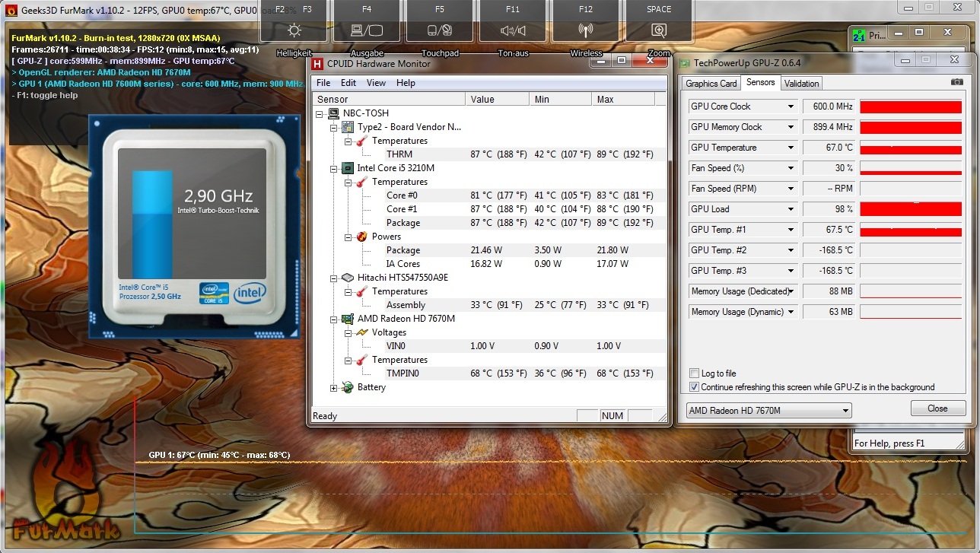This screenshot has height=553, width=980.
Task: Open the View menu in Hardware Monitor
Action: point(376,83)
